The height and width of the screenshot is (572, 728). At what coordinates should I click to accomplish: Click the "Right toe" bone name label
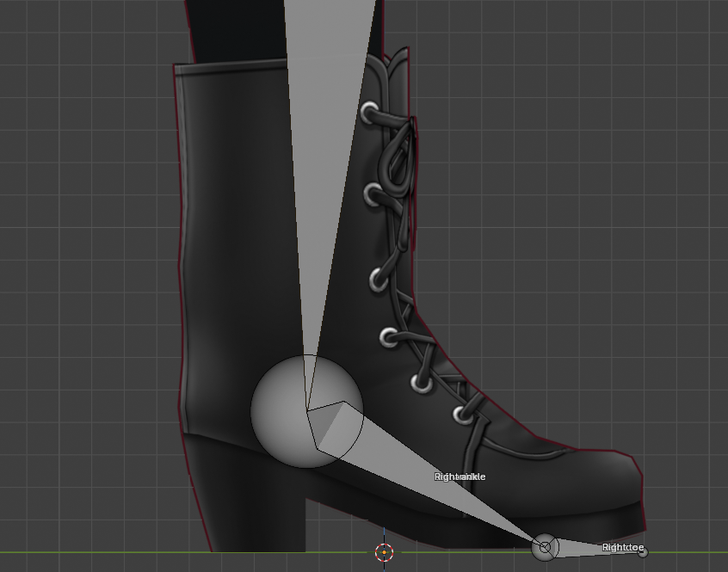(x=623, y=547)
